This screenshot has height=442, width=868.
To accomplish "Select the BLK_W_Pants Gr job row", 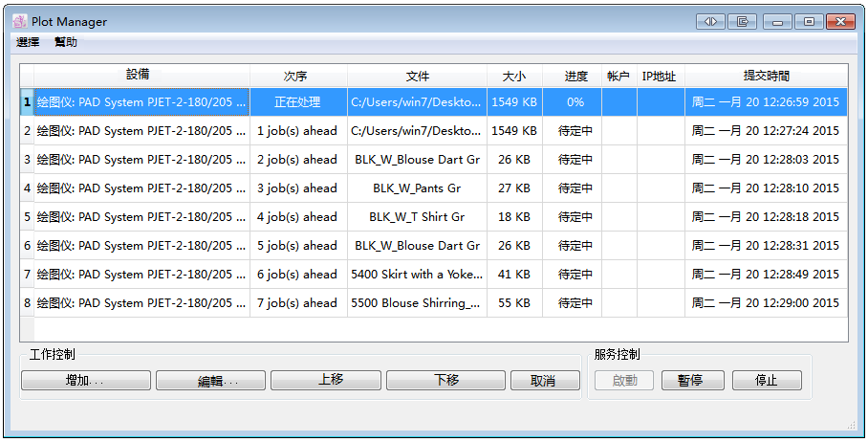I will point(417,188).
